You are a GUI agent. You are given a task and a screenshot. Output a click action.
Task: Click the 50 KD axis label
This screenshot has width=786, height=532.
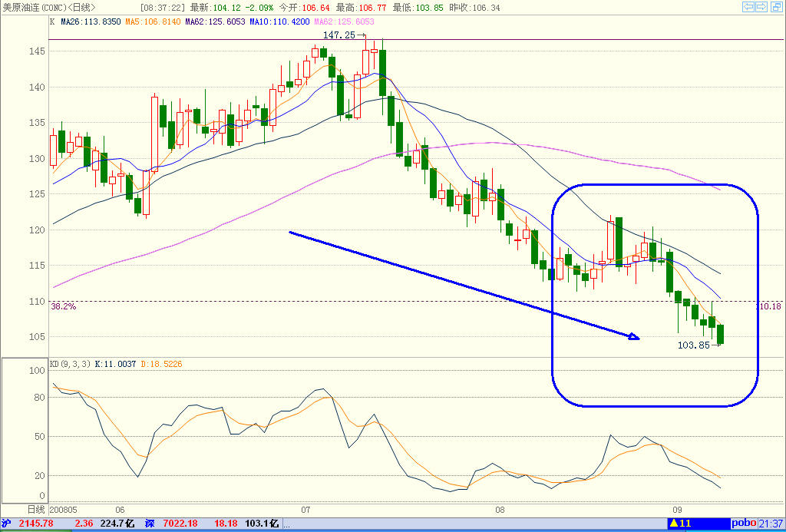click(41, 437)
